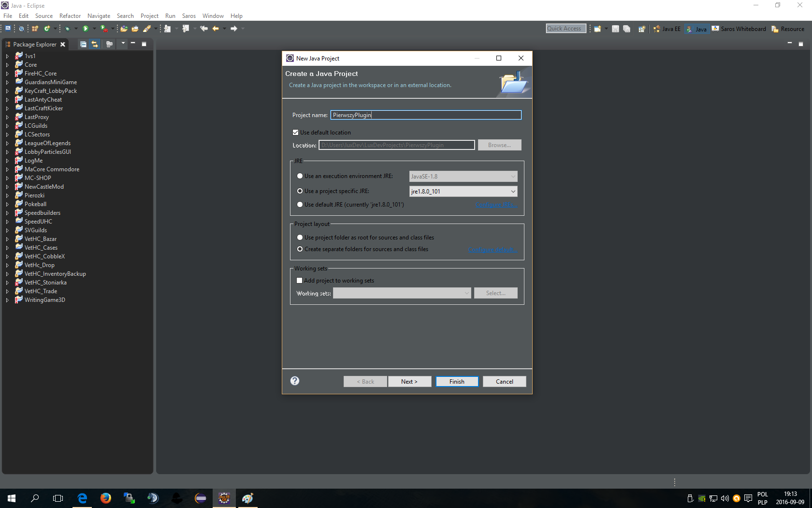Select Use project folder as root option
The width and height of the screenshot is (812, 508).
300,238
